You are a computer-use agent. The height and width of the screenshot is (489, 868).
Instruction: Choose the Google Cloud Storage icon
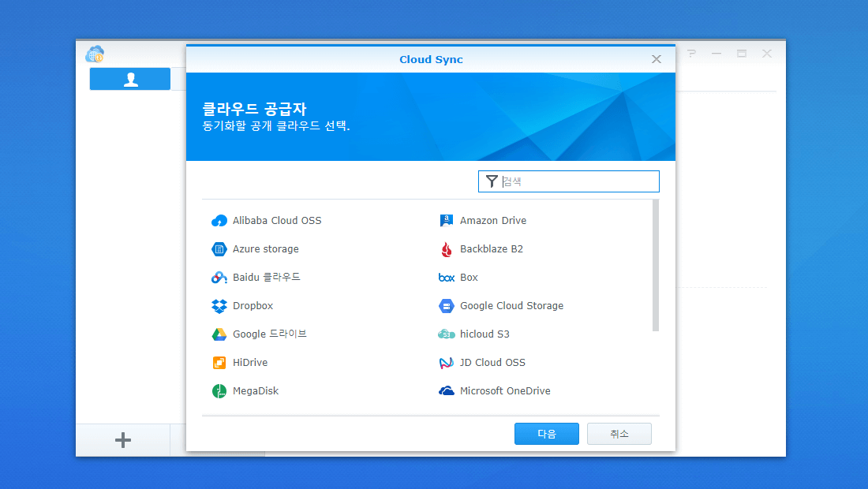pos(446,306)
